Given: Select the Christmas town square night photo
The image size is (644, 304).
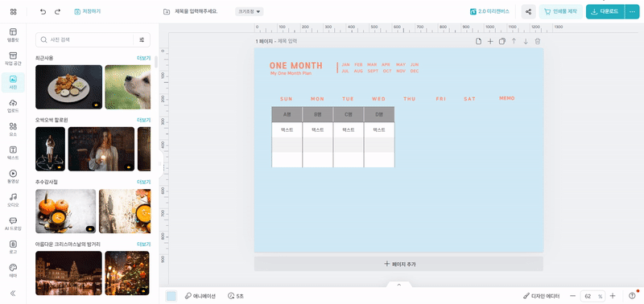Looking at the screenshot, I should coord(68,273).
